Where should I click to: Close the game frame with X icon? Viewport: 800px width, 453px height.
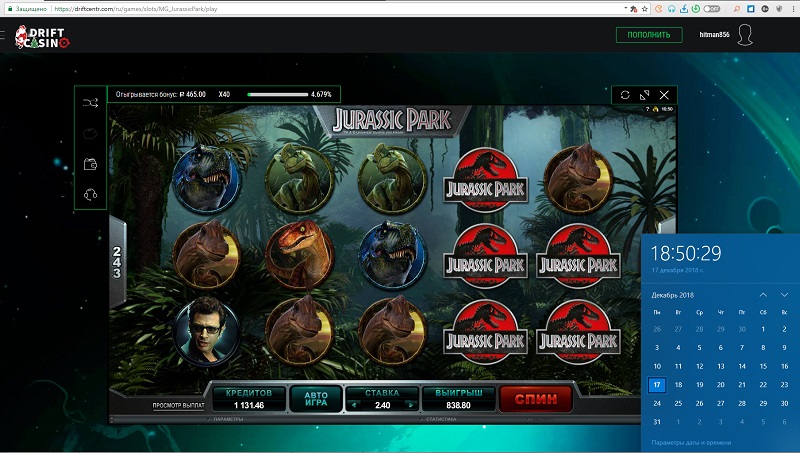664,95
